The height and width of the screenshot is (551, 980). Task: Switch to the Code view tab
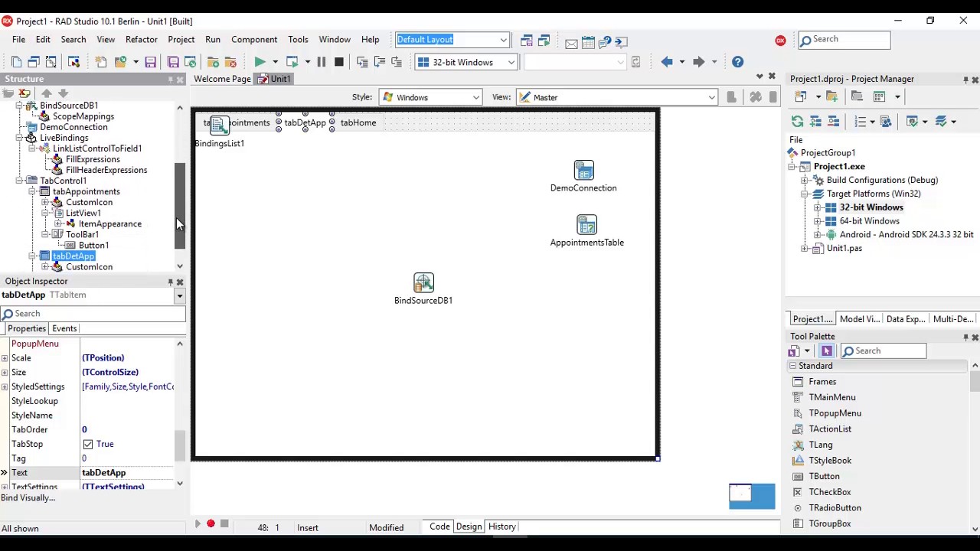click(x=439, y=527)
